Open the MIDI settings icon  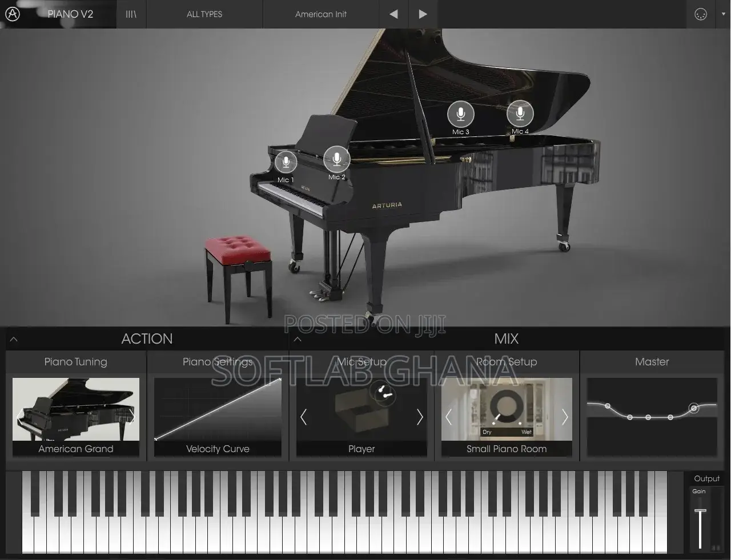[701, 14]
